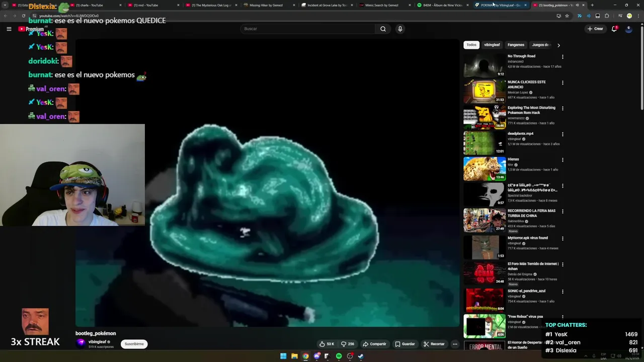Open No Through Road thumbnail
This screenshot has height=362, width=644.
[x=485, y=65]
